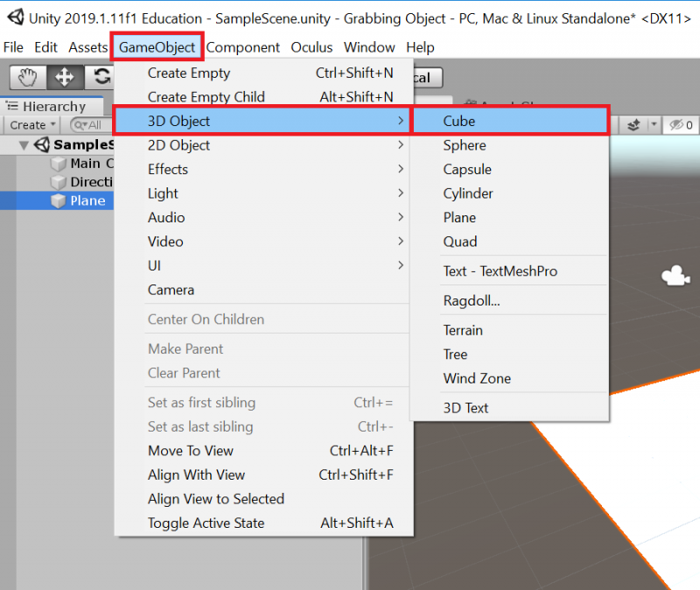Create a Cube from the submenu

pyautogui.click(x=511, y=121)
